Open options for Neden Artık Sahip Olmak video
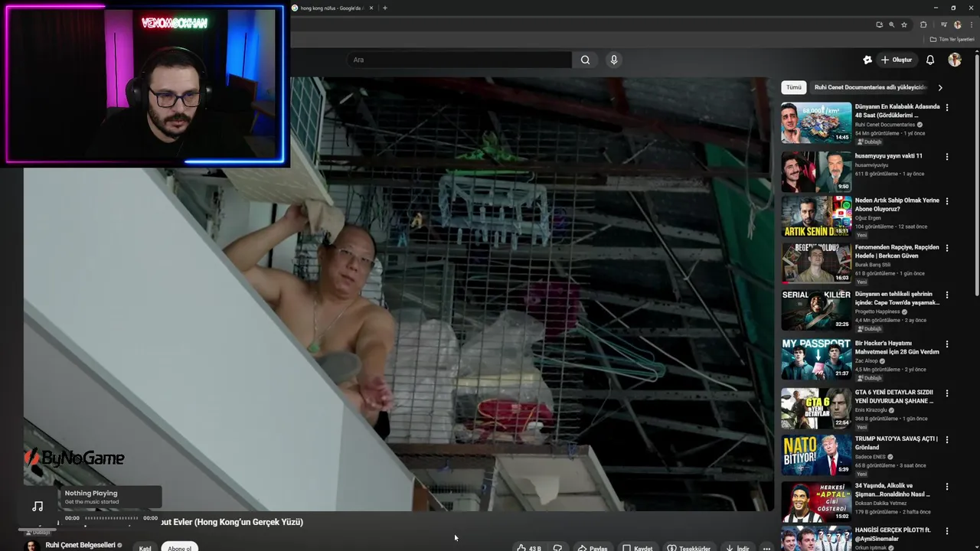The image size is (980, 551). pyautogui.click(x=947, y=201)
